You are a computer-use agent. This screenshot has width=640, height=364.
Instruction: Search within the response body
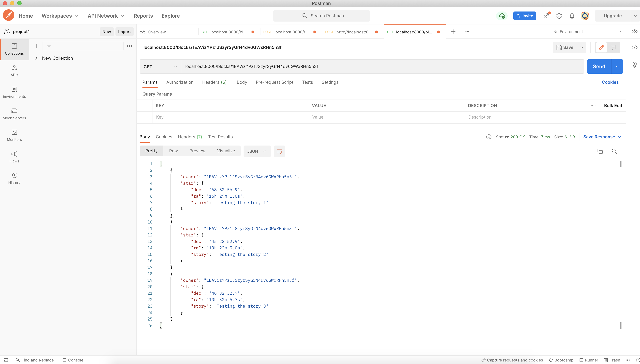614,151
